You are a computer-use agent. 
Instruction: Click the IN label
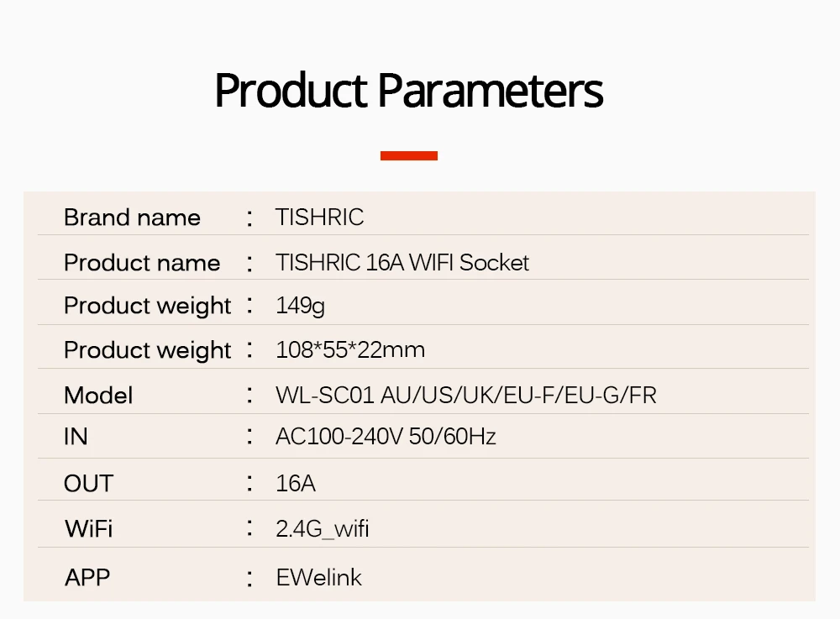[x=76, y=437]
